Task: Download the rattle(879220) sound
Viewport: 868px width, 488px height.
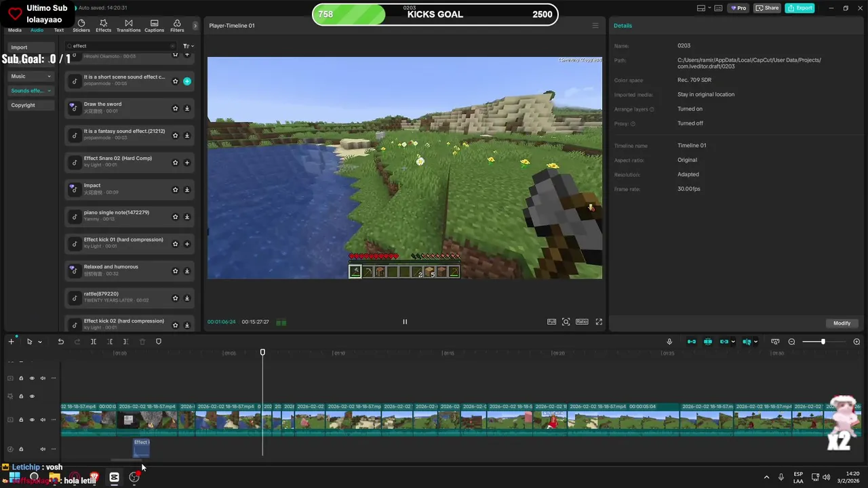Action: click(187, 298)
